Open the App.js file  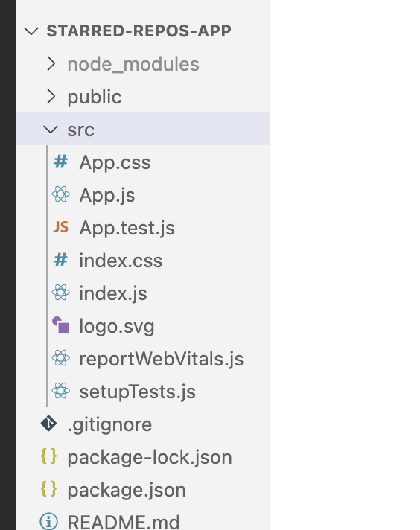[x=107, y=195]
